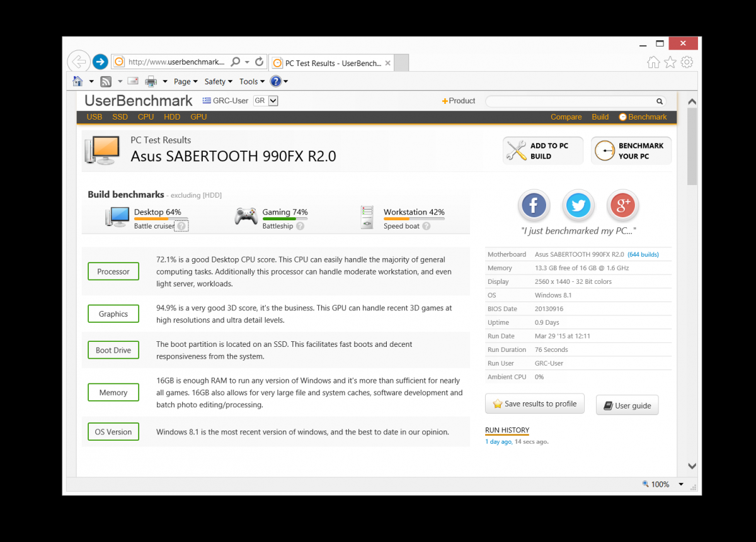Click the blue Help question mark icon
756x542 pixels.
(x=275, y=81)
